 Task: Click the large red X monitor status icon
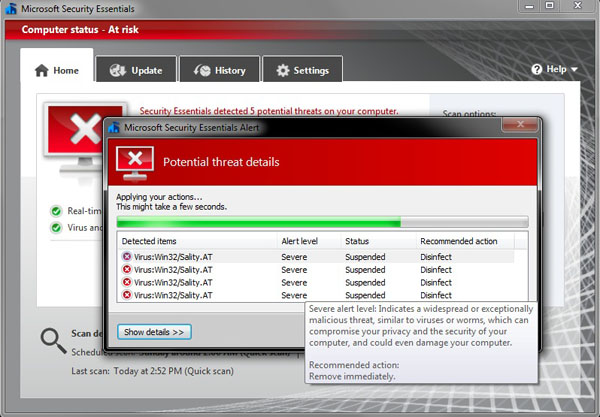[85, 138]
